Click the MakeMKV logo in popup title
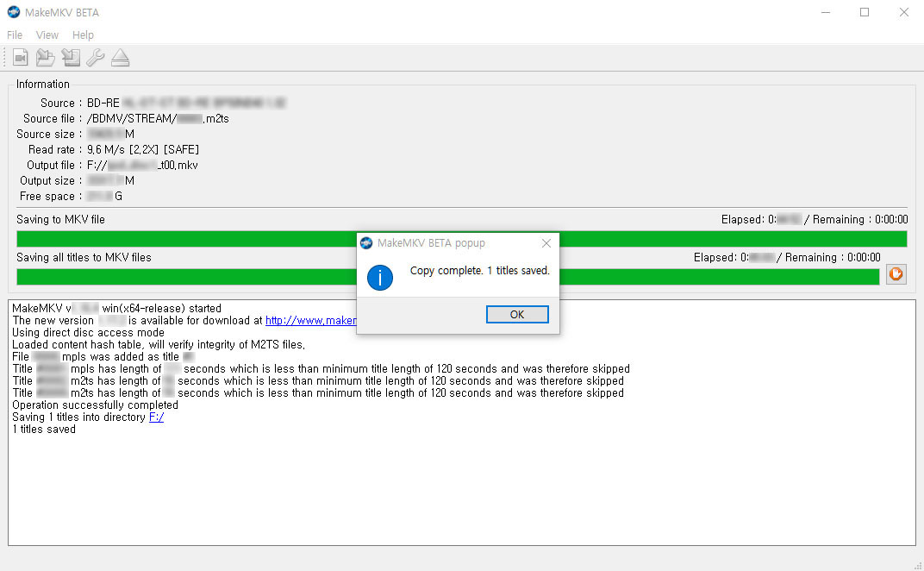Screen dimensions: 924x571 pos(366,243)
